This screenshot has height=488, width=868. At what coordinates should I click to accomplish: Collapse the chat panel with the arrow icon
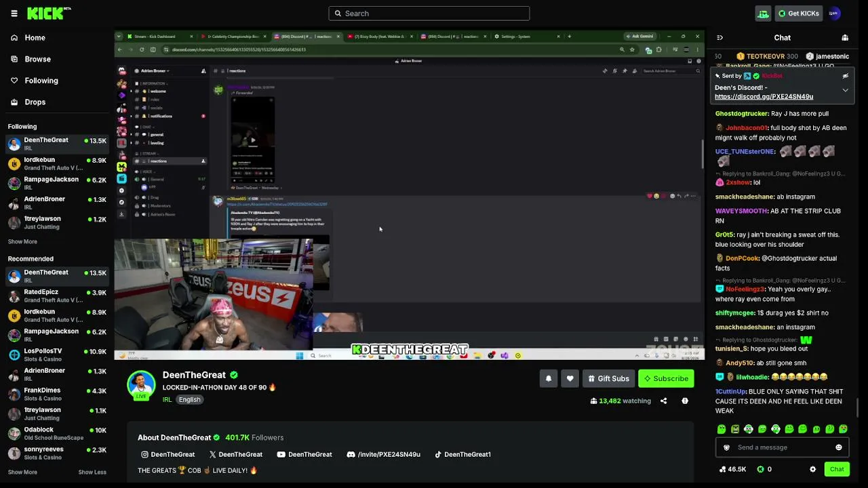(719, 38)
